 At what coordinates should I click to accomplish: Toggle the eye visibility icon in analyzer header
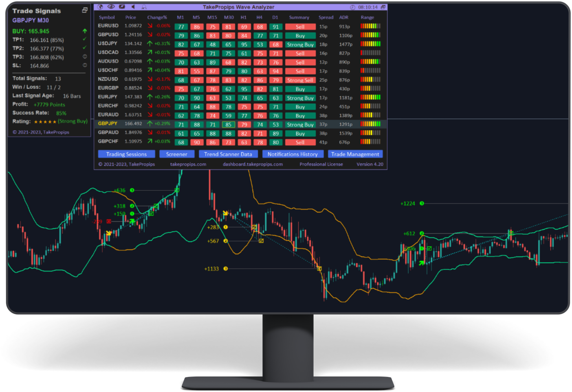coord(111,7)
